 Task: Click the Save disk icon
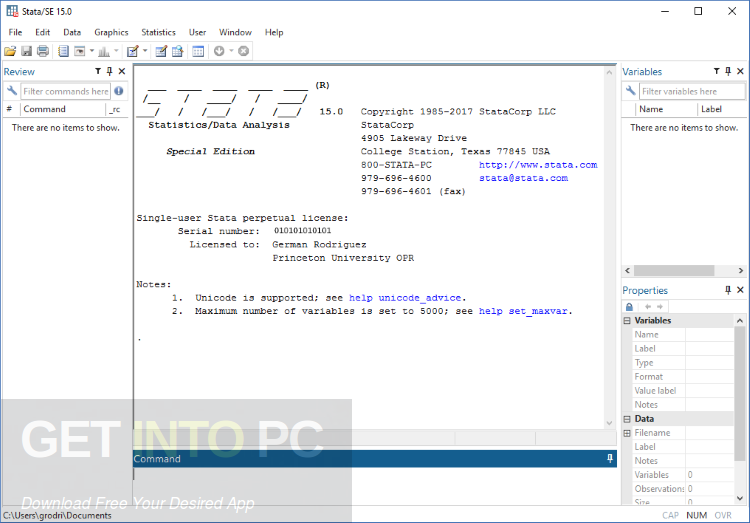pos(26,51)
